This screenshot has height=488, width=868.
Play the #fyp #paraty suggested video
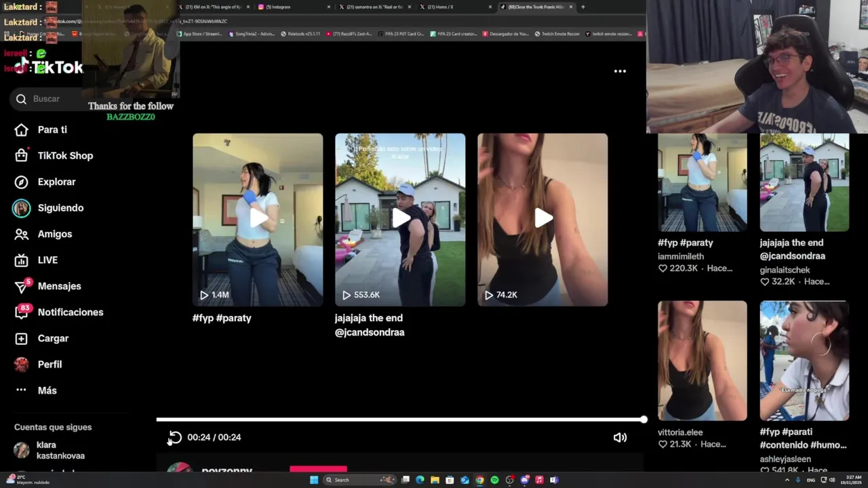[x=258, y=219]
